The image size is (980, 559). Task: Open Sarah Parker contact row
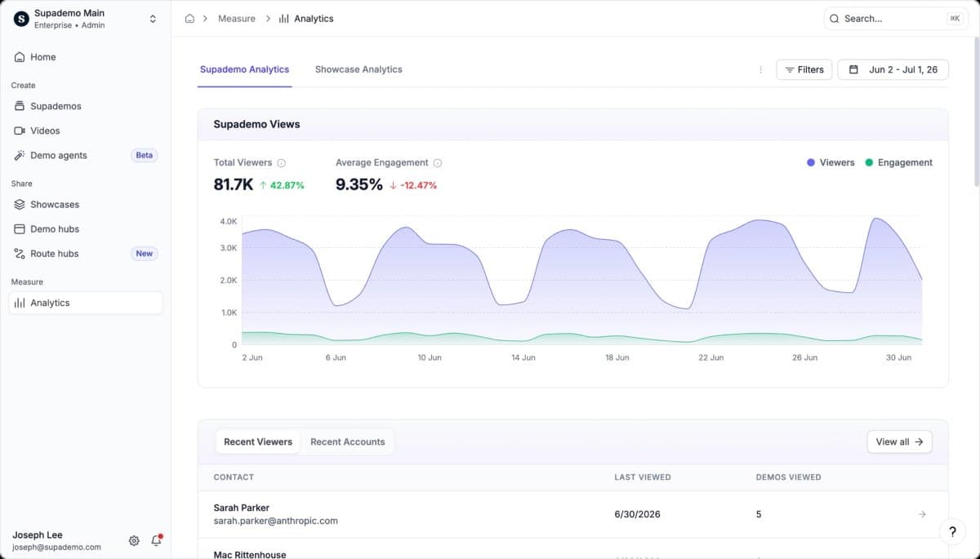572,514
